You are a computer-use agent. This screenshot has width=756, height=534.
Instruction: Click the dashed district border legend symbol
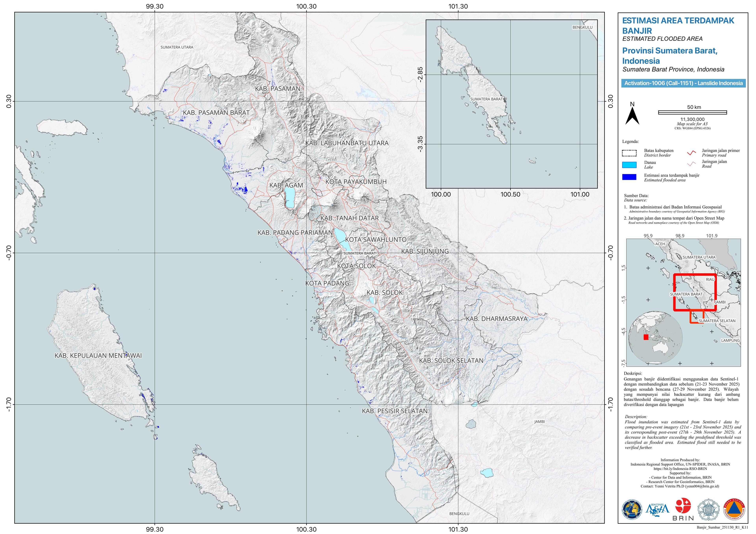[x=629, y=153]
